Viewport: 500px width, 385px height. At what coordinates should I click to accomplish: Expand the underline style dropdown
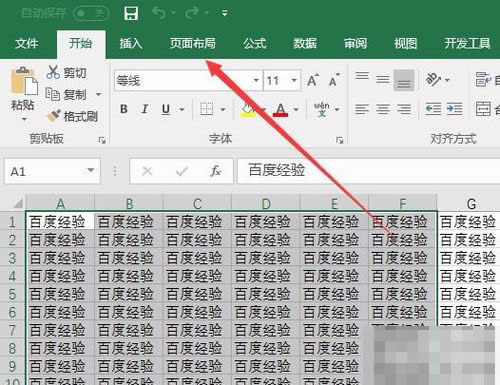pyautogui.click(x=182, y=109)
